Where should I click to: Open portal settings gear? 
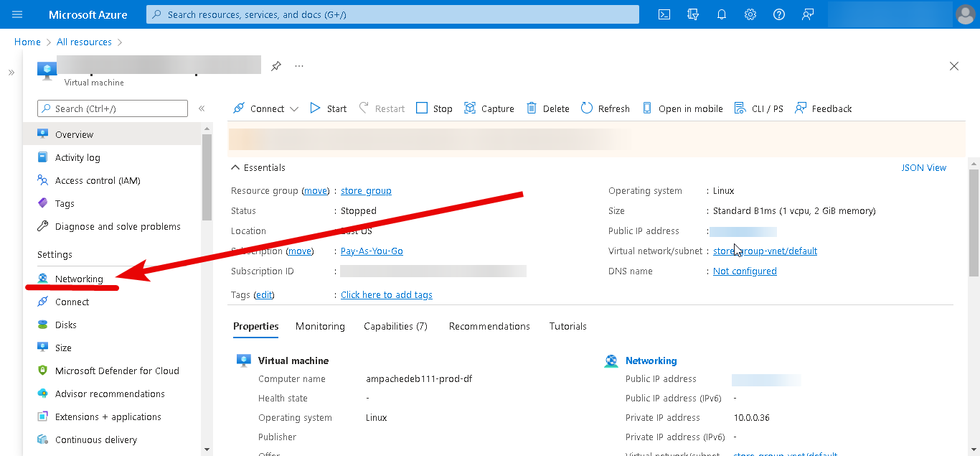tap(750, 14)
